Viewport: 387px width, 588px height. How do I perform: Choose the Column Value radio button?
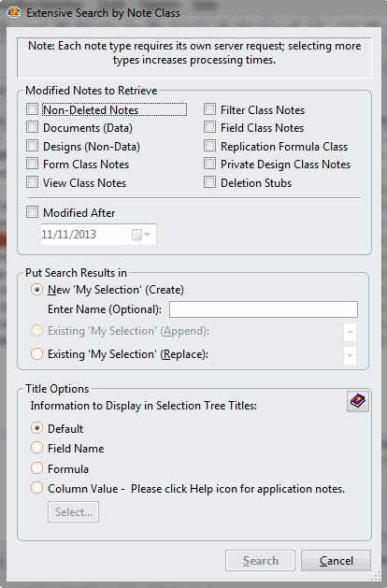coord(36,488)
